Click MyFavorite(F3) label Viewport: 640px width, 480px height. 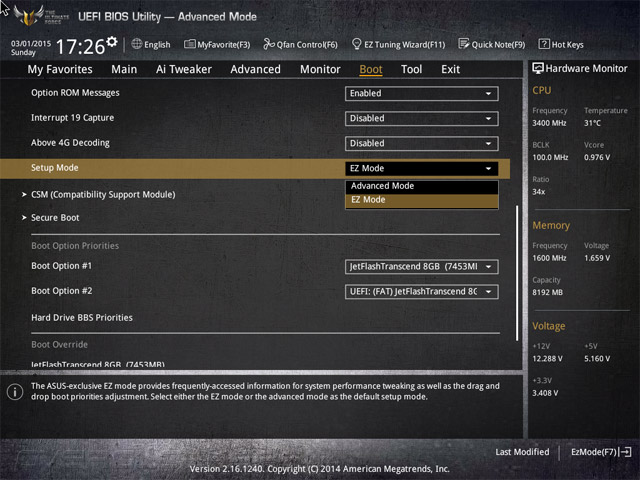pyautogui.click(x=224, y=44)
